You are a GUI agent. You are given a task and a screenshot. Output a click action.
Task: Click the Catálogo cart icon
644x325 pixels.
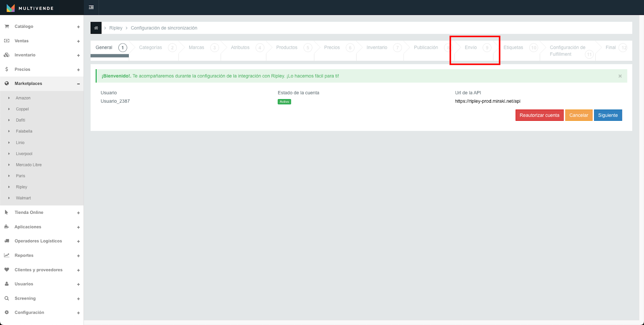(7, 26)
